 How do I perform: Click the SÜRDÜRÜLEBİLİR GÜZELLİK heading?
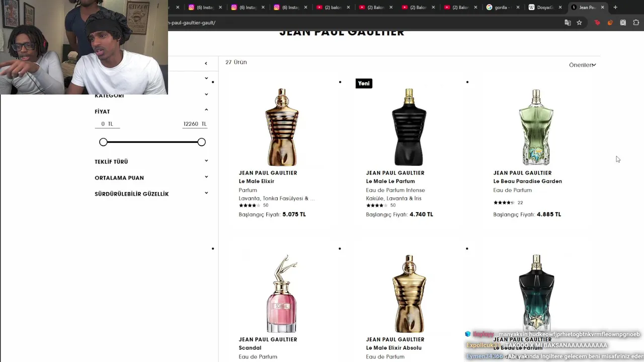point(132,194)
